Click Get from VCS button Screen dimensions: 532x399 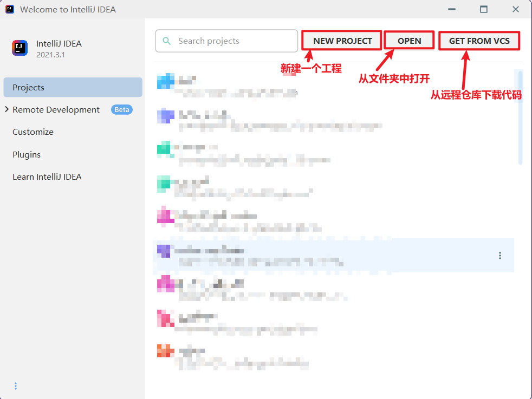click(479, 41)
